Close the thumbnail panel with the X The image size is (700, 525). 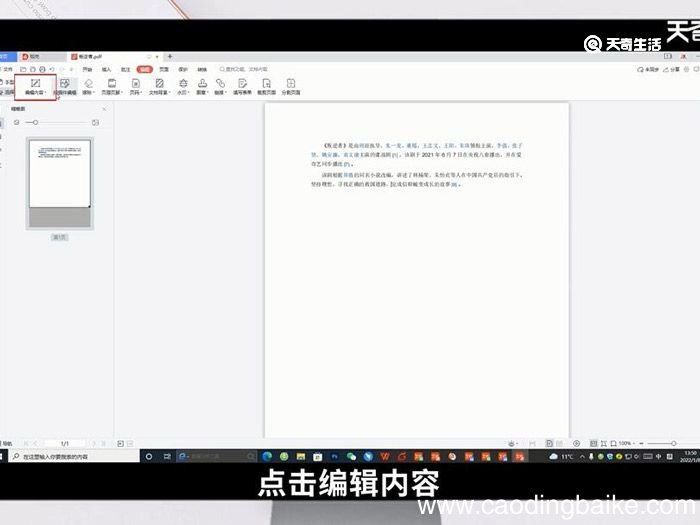coord(104,109)
